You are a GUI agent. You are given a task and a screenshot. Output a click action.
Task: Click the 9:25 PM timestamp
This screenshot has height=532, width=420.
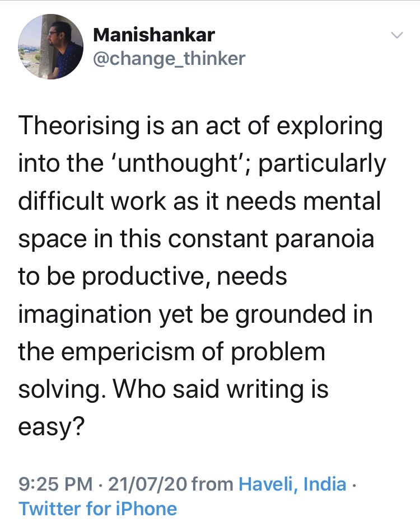55,484
